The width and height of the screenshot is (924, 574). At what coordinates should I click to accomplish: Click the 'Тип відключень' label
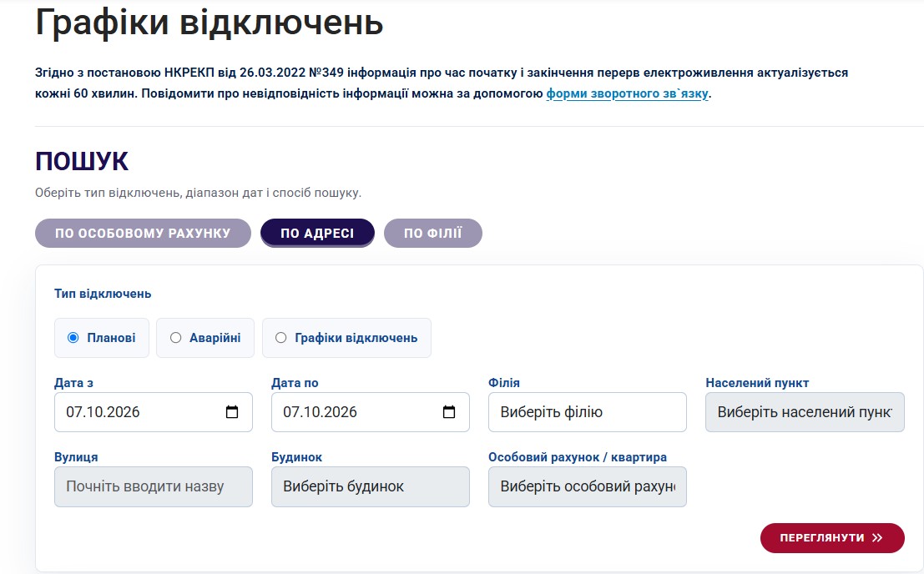click(104, 294)
